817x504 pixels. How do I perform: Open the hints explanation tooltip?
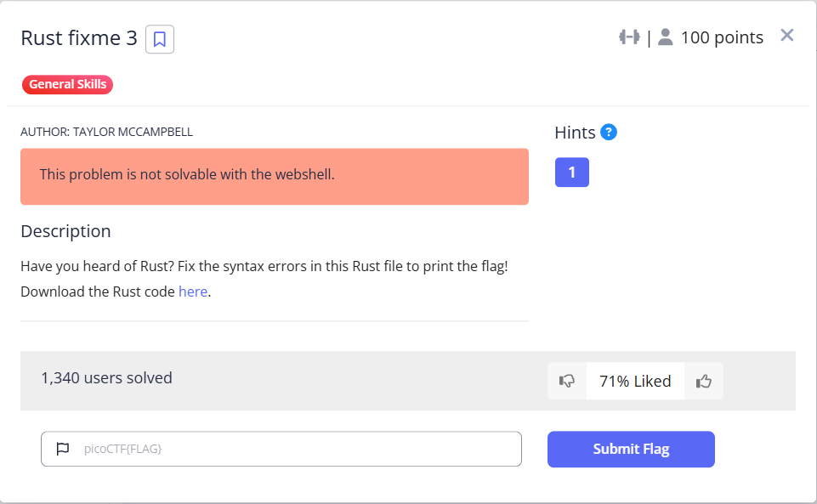point(610,132)
